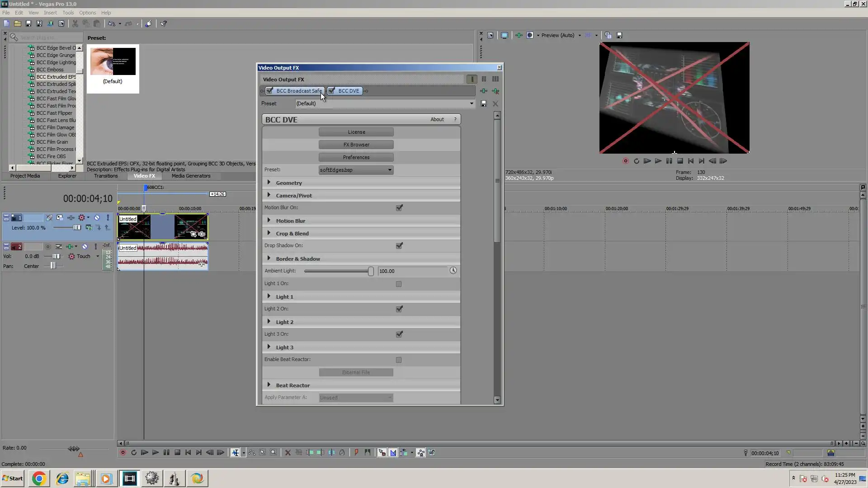868x488 pixels.
Task: Open the softEdges.bsp preset dropdown
Action: click(390, 170)
